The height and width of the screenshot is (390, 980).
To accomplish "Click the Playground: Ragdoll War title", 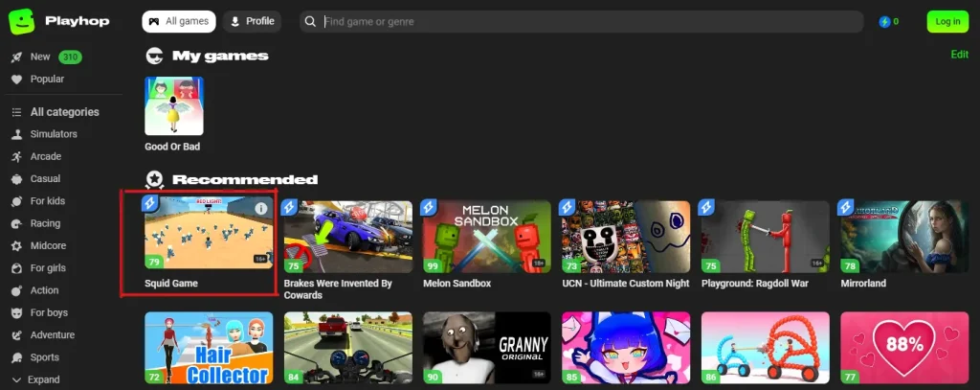I will tap(754, 284).
